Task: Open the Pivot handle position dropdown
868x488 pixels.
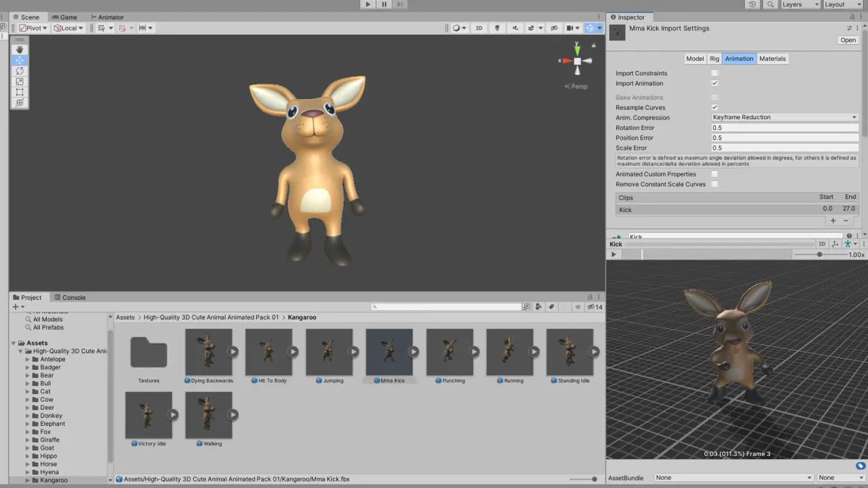Action: point(33,28)
